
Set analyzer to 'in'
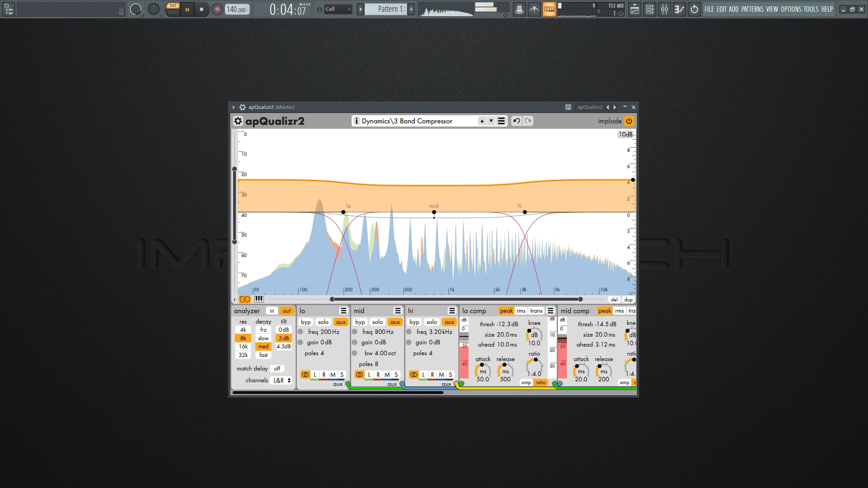point(272,311)
